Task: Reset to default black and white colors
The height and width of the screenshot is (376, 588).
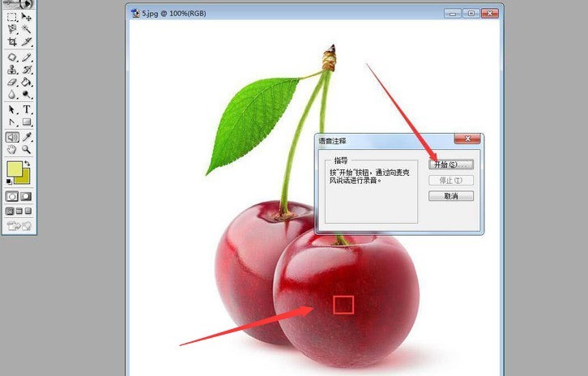Action: (10, 182)
